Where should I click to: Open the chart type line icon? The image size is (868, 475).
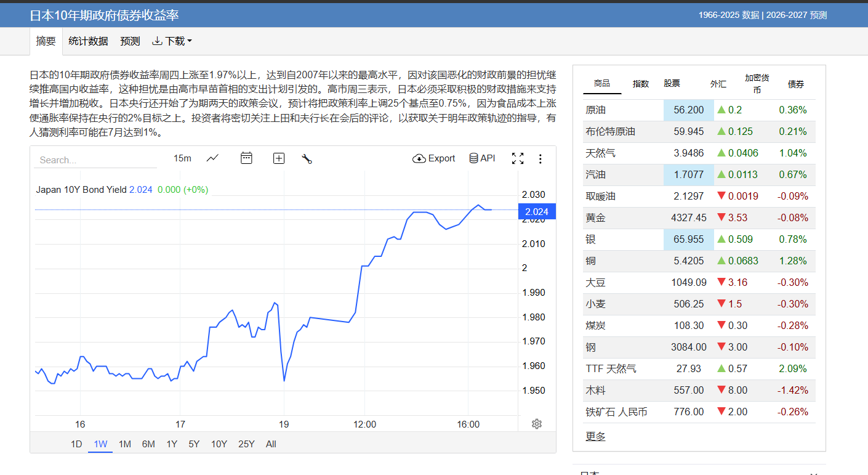(x=212, y=158)
